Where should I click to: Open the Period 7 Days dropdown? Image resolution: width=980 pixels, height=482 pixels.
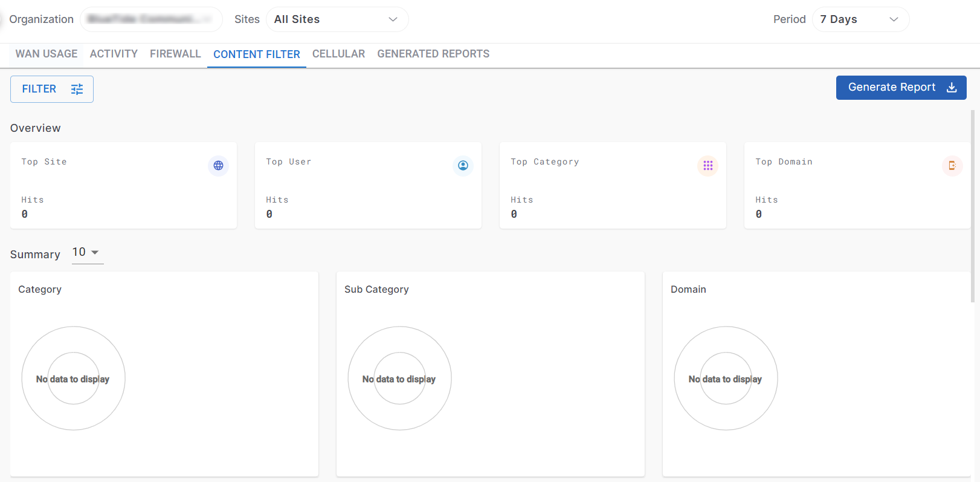click(x=860, y=19)
